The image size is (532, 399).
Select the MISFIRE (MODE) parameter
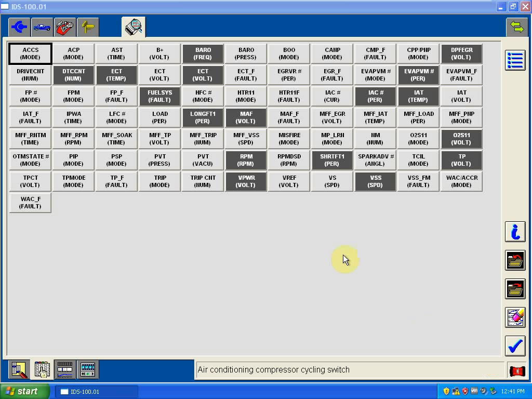[289, 139]
